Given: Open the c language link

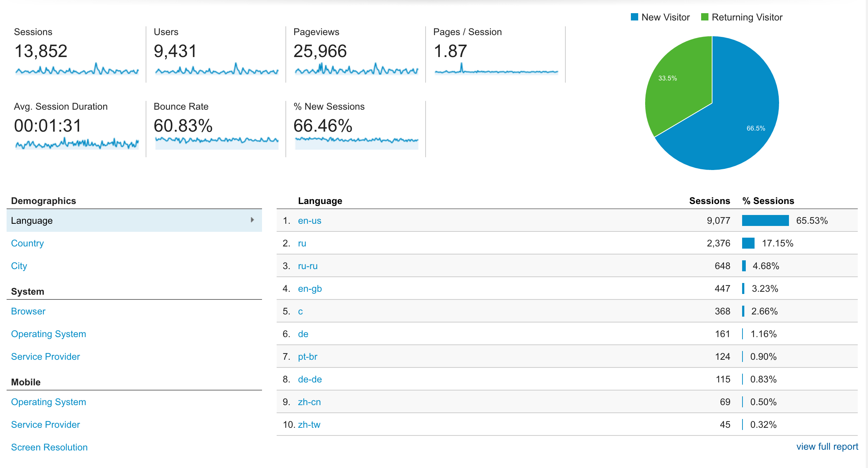Looking at the screenshot, I should tap(300, 311).
